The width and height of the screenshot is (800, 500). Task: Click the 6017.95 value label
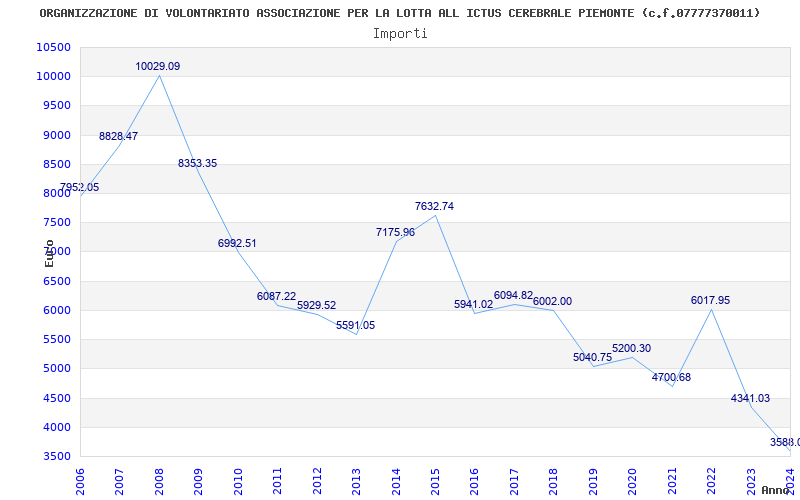pos(711,301)
